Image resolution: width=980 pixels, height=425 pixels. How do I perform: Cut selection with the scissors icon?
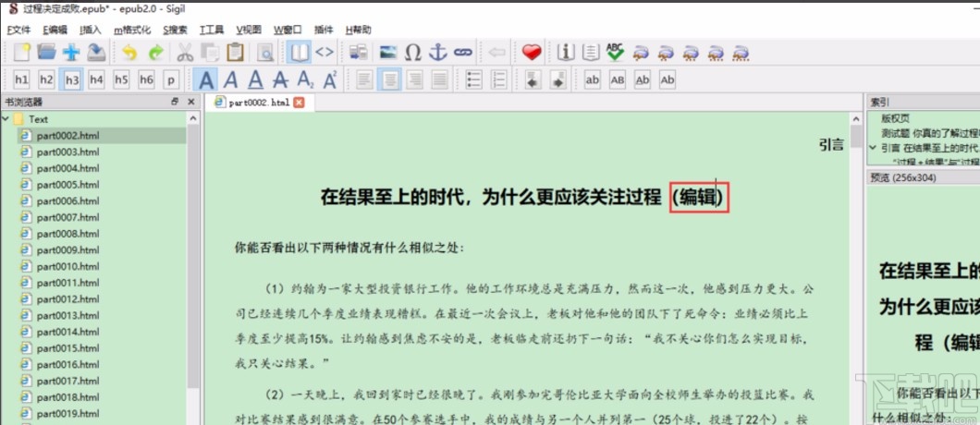[x=184, y=53]
